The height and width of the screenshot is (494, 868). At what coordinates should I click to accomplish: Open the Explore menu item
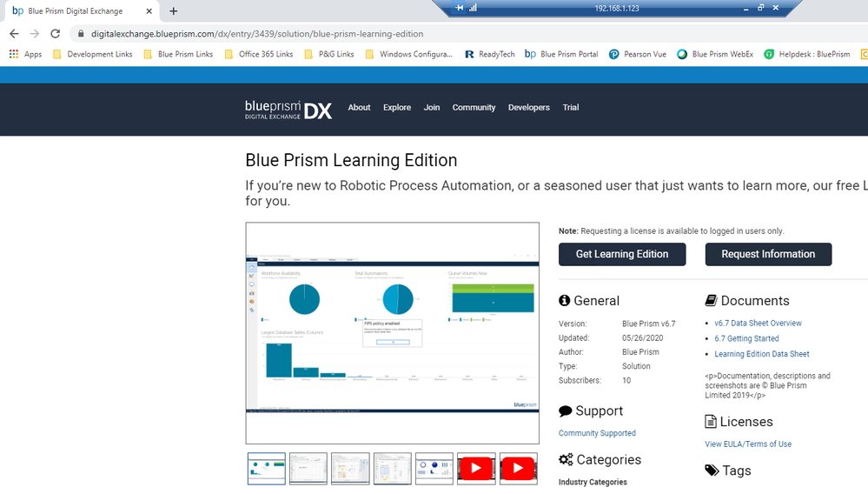397,108
